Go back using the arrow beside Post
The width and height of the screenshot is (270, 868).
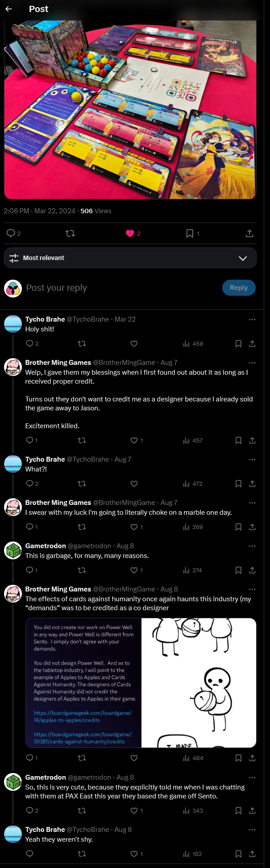pyautogui.click(x=8, y=9)
